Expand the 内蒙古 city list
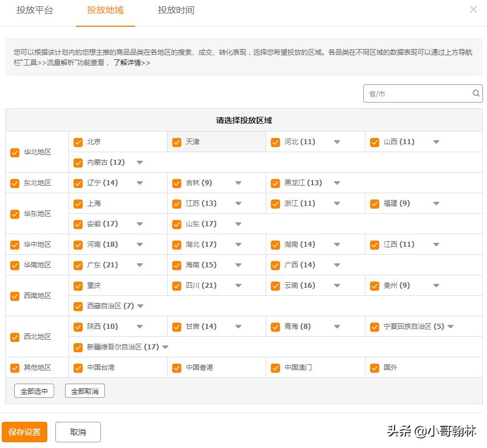The height and width of the screenshot is (448, 487). click(x=140, y=162)
